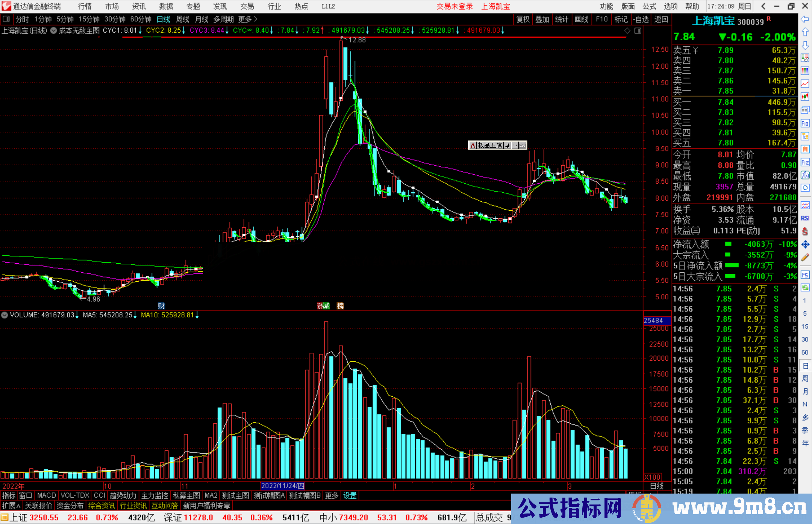Expand the 扩展 panel at bottom
Image resolution: width=812 pixels, height=524 pixels.
coord(11,506)
